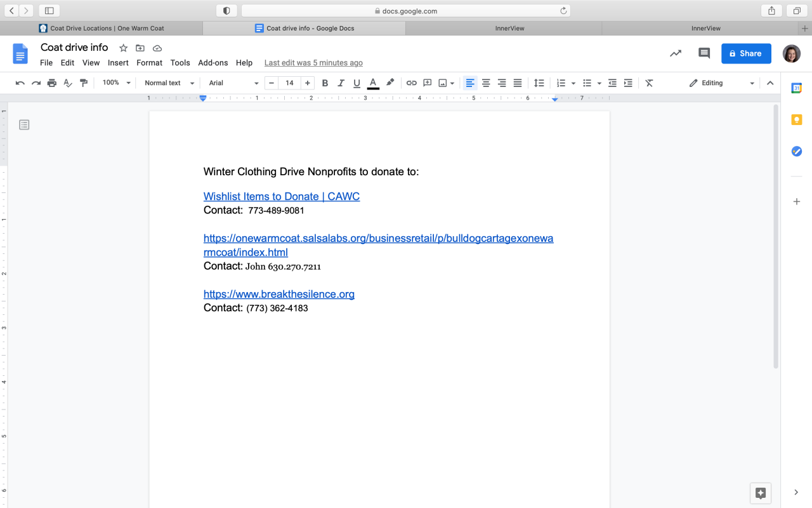Run spelling and grammar check icon
The width and height of the screenshot is (812, 508).
(x=68, y=83)
